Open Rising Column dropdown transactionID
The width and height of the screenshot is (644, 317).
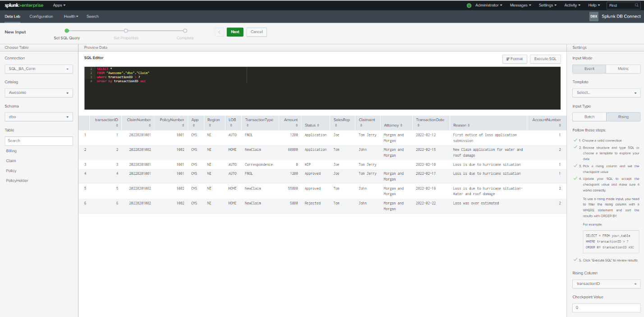pos(606,284)
